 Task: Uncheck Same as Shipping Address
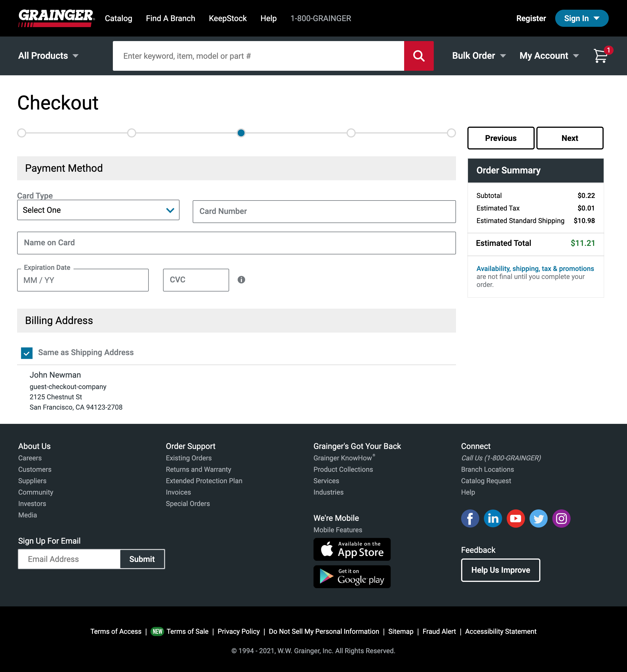(x=26, y=353)
